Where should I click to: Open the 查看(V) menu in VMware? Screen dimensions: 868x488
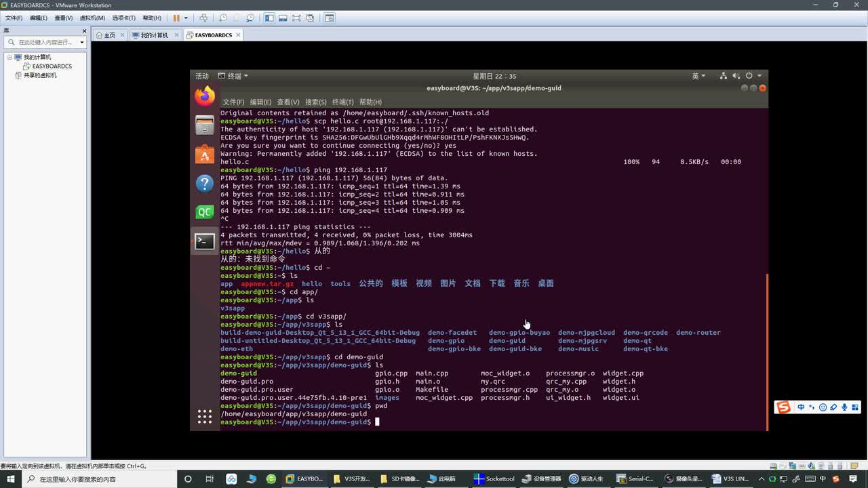pos(64,18)
